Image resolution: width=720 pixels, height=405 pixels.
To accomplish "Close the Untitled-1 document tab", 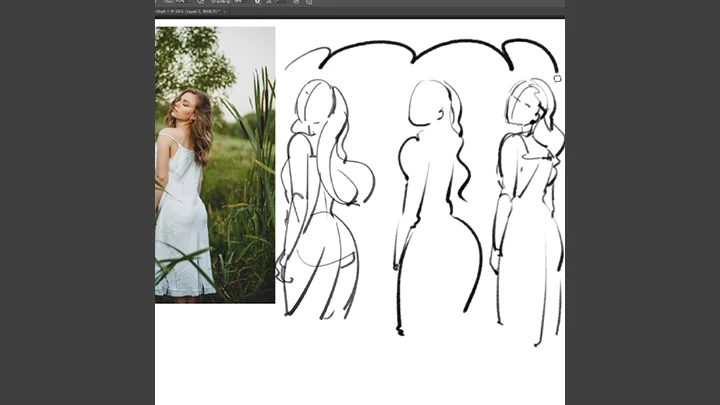I will 225,11.
